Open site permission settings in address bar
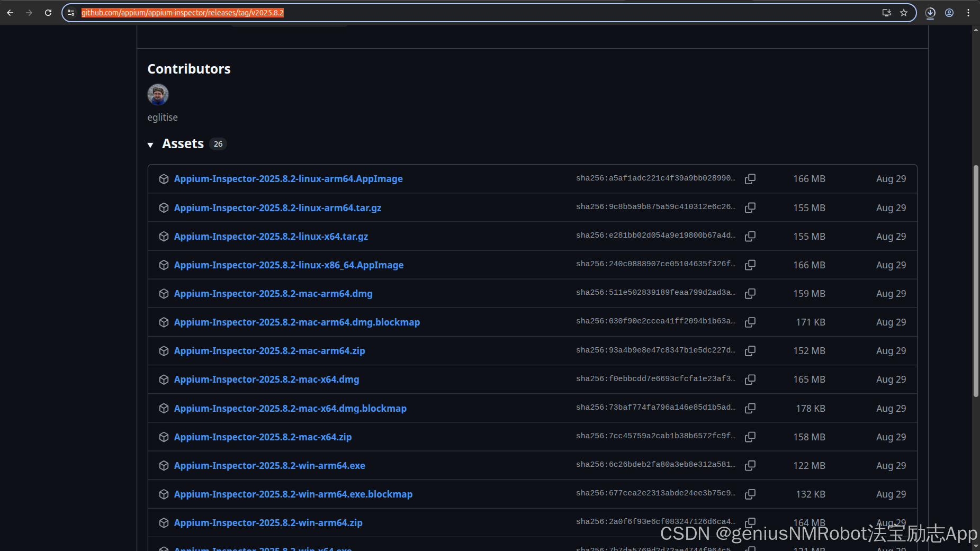Screen dimensions: 980x551 [x=71, y=12]
